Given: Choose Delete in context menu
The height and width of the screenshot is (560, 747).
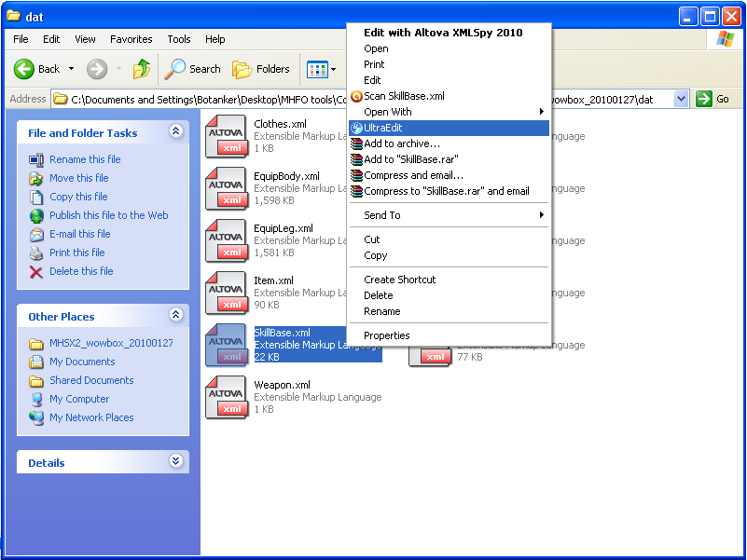Looking at the screenshot, I should pyautogui.click(x=449, y=295).
